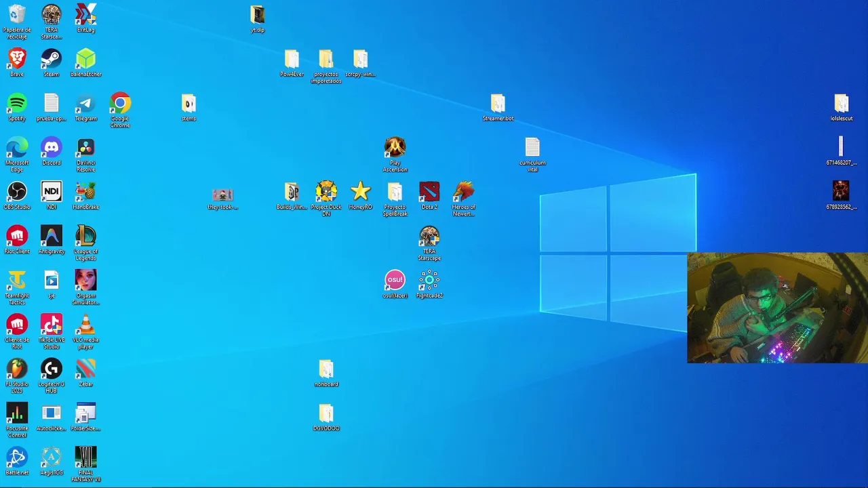
Task: Select the OBS Studio icon
Action: 17,192
